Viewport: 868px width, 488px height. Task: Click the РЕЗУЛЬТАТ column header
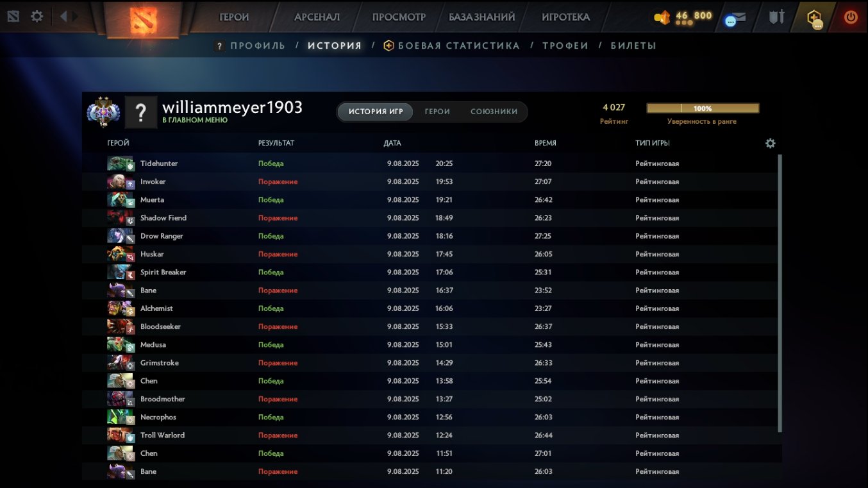pyautogui.click(x=276, y=143)
